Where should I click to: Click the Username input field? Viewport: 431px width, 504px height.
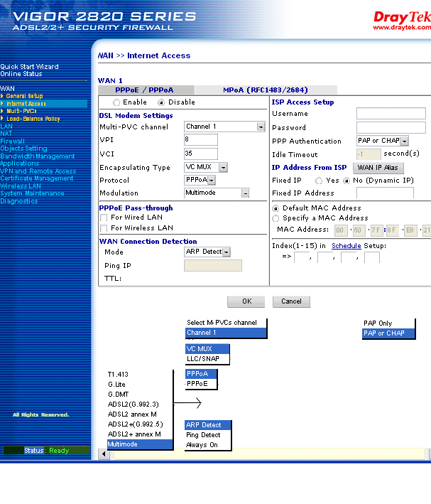pyautogui.click(x=391, y=114)
